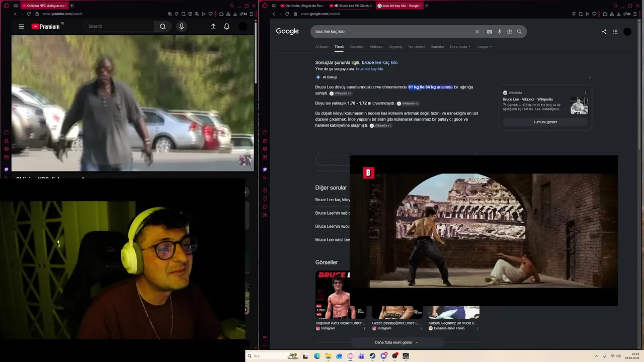Viewport: 644px width, 362px height.
Task: Click the Google logo
Action: point(287,31)
